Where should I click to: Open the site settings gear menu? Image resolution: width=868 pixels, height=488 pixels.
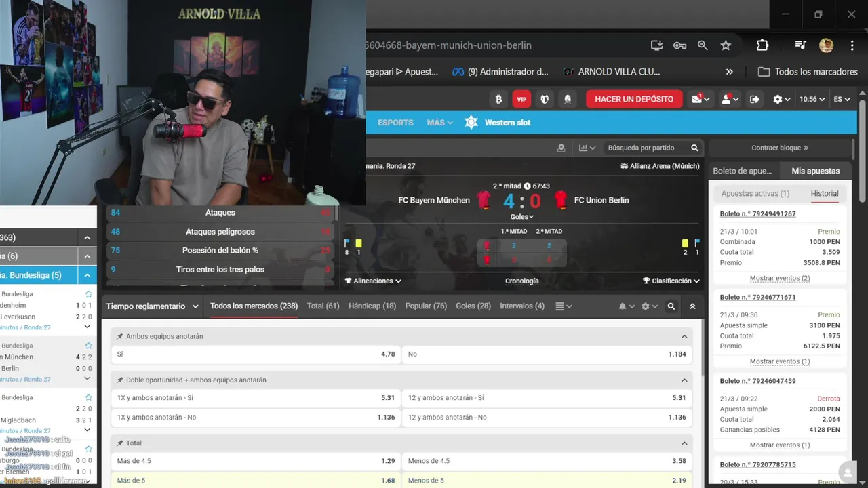click(781, 99)
